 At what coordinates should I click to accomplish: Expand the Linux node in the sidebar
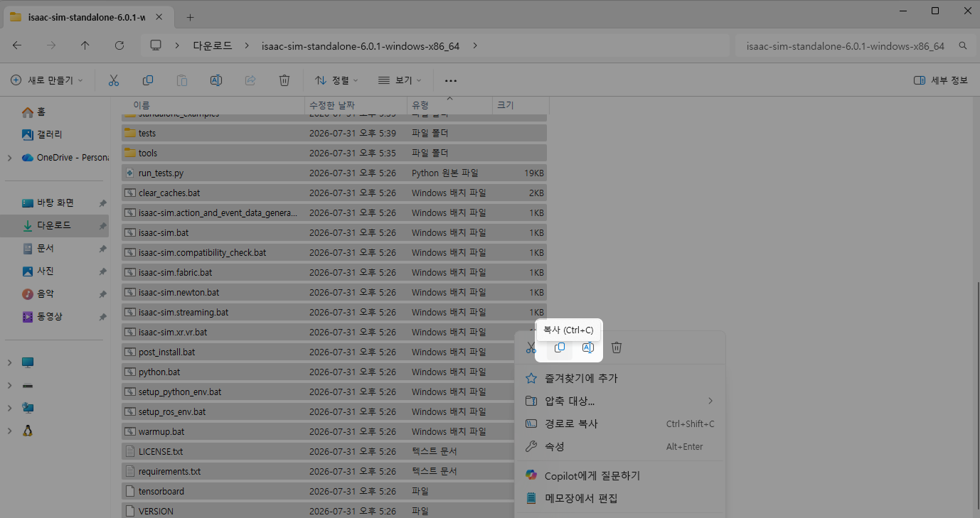click(9, 431)
